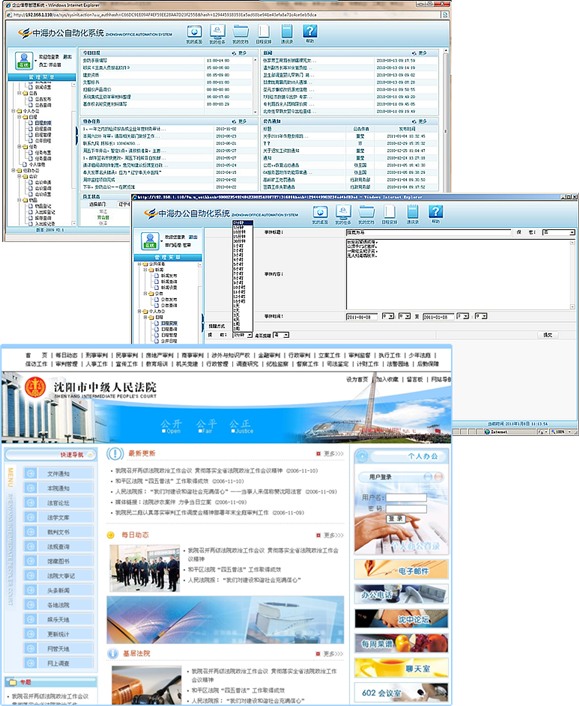
Task: Open 更多 link beside 最新更新 heading
Action: [x=333, y=453]
